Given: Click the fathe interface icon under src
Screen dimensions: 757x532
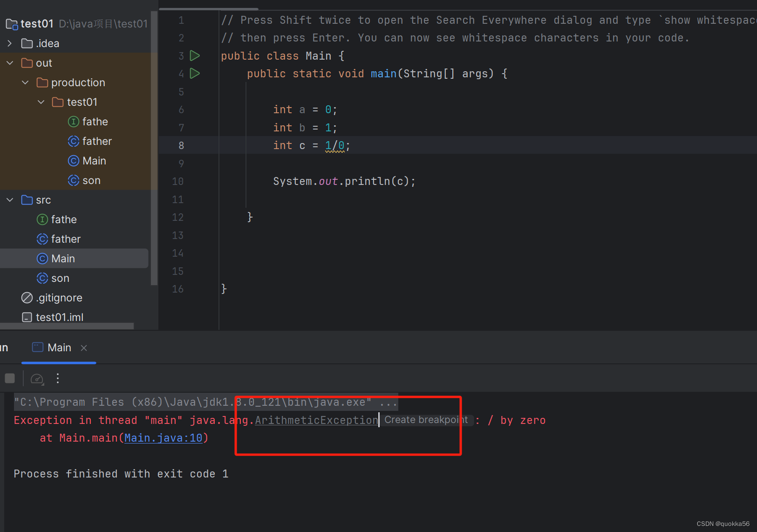Looking at the screenshot, I should tap(42, 219).
